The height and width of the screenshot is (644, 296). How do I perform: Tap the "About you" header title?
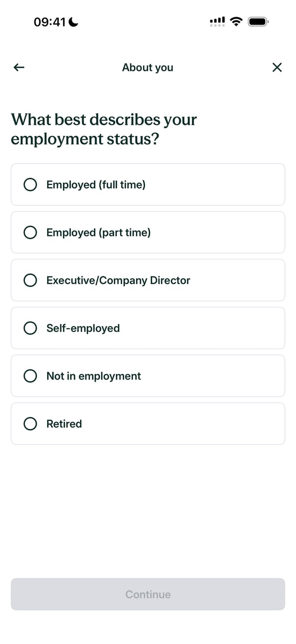pos(147,67)
